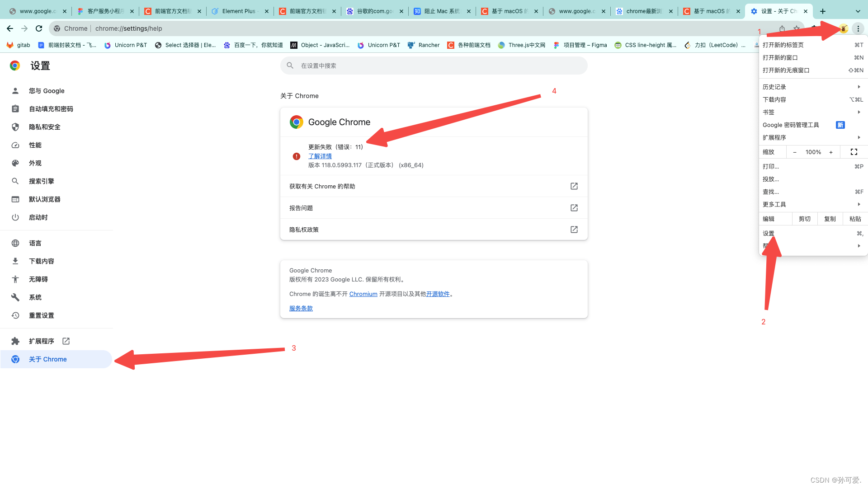Open 报告问题 row

point(434,208)
